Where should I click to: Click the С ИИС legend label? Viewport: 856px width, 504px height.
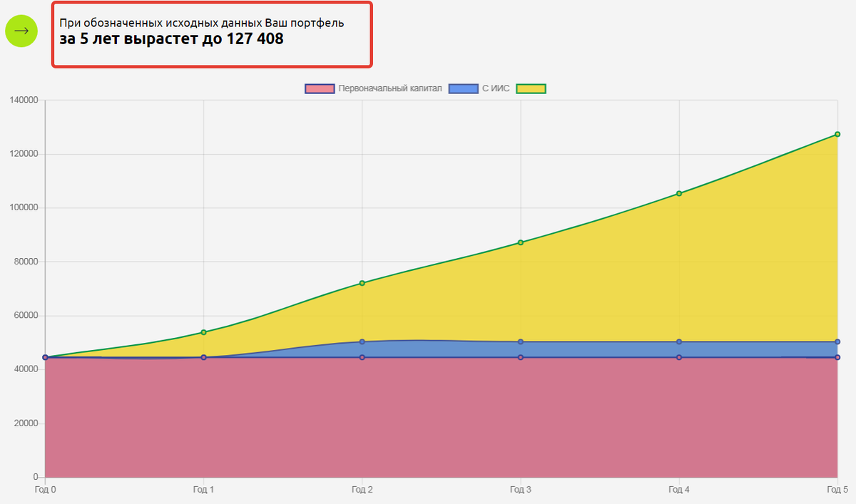click(x=496, y=88)
